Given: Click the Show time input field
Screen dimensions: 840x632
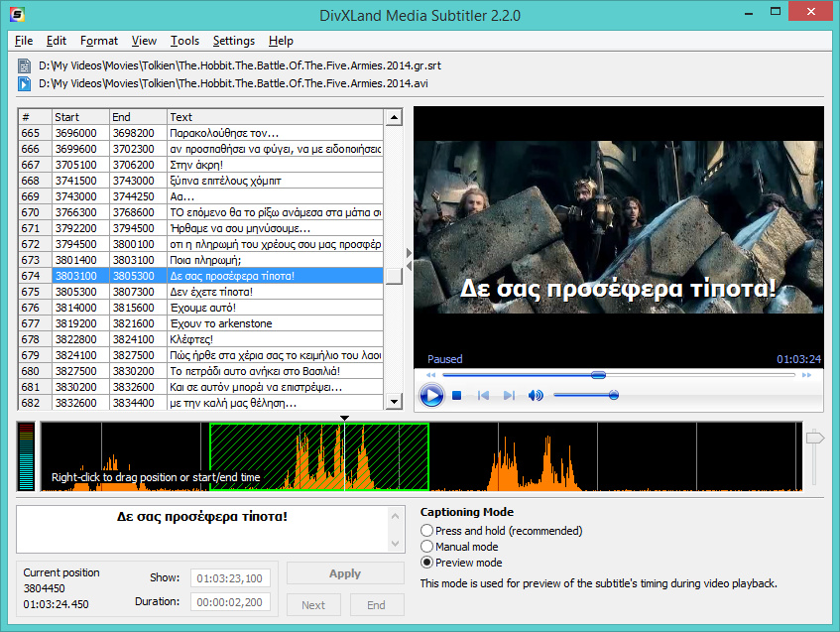Looking at the screenshot, I should [228, 578].
